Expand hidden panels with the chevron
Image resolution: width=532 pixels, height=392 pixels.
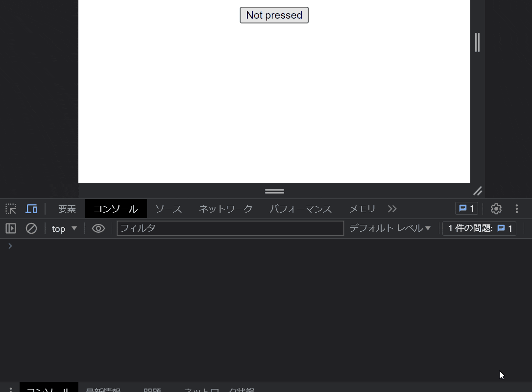[392, 208]
